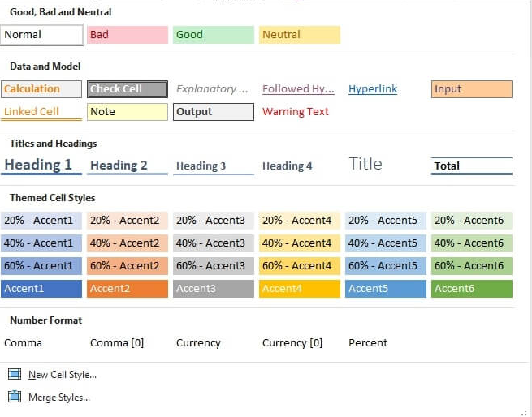This screenshot has width=532, height=417.
Task: Select the solid Accent2 orange style
Action: 128,289
